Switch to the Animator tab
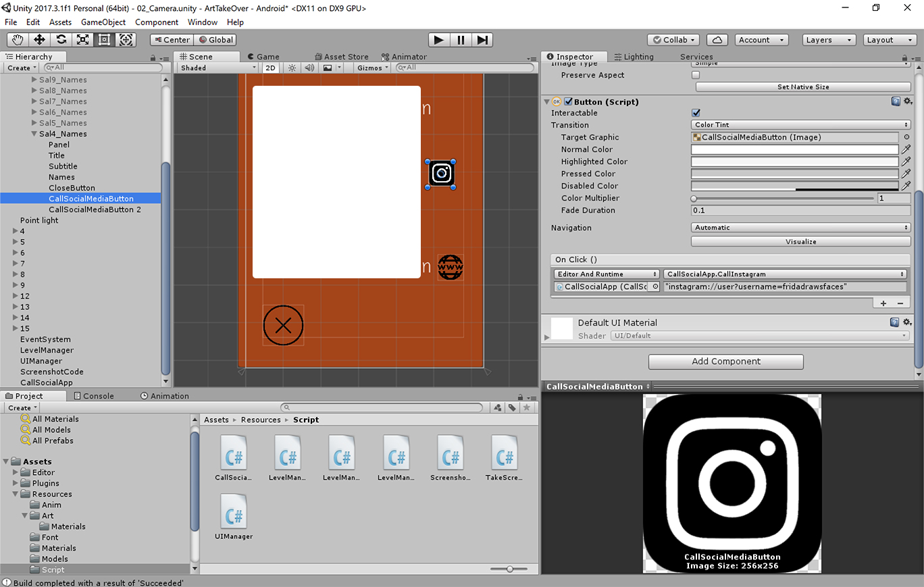 [404, 57]
